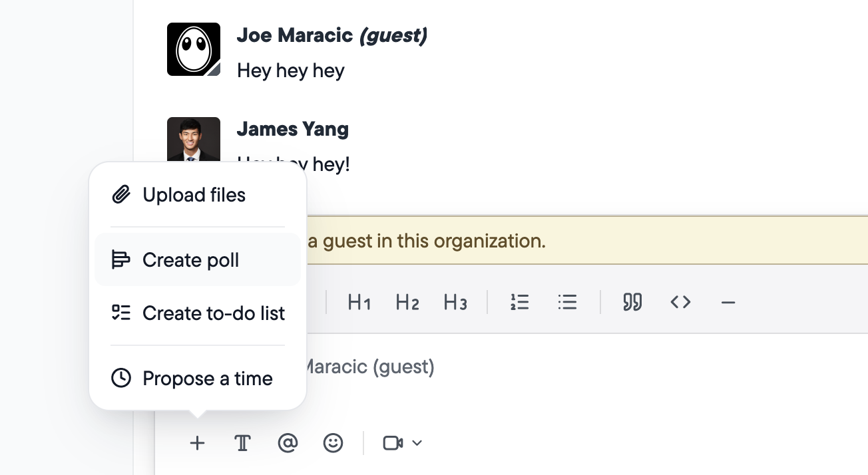Click the plus attachment icon
Image resolution: width=868 pixels, height=475 pixels.
[197, 443]
